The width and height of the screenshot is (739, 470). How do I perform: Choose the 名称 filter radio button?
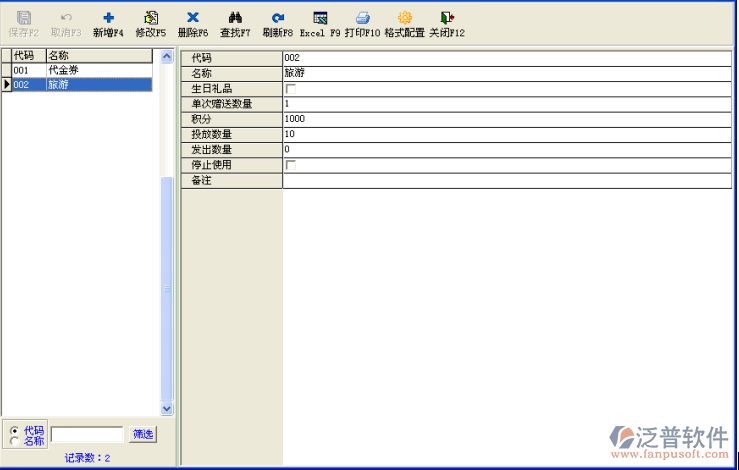pyautogui.click(x=14, y=440)
